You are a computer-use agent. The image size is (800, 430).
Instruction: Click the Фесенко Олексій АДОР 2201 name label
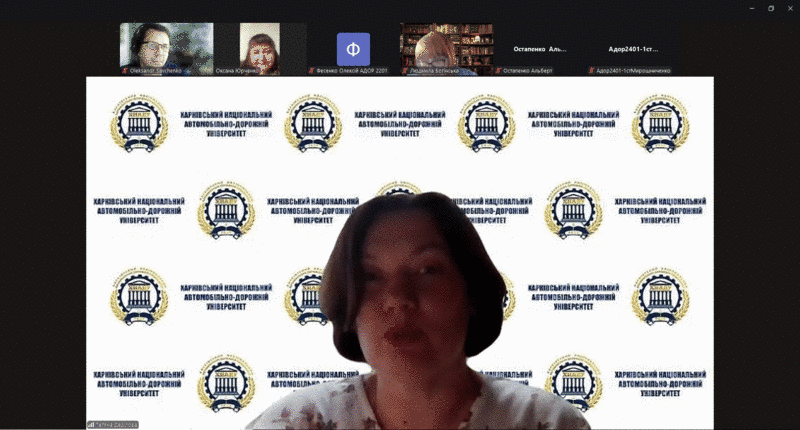pyautogui.click(x=350, y=71)
